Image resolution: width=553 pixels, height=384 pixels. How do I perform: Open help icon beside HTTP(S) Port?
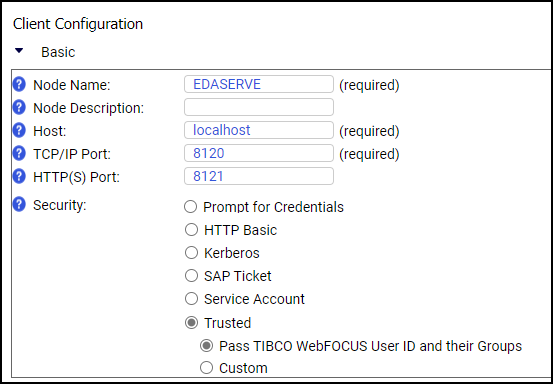(x=19, y=176)
